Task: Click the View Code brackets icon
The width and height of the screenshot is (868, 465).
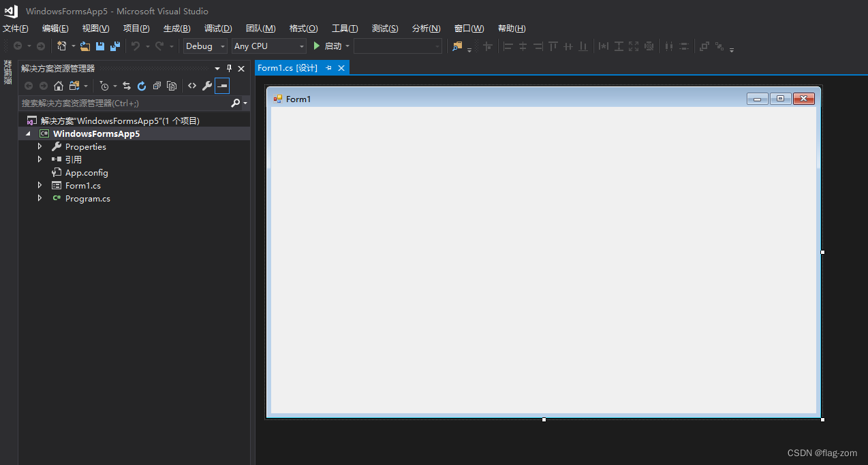Action: point(192,86)
